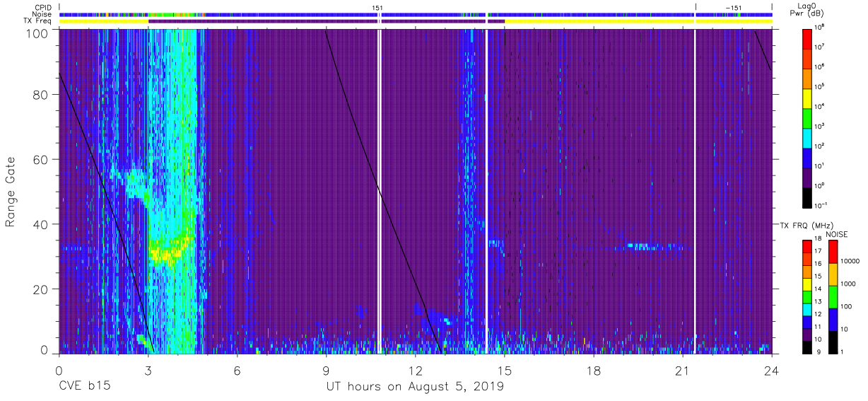Viewport: 868px width, 401px height.
Task: Click the '-151' CPID value label
Action: click(734, 8)
